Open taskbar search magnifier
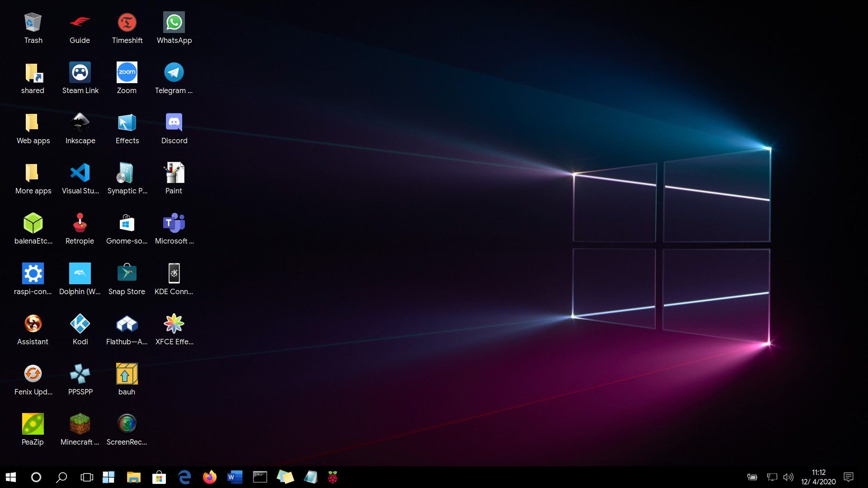 61,477
